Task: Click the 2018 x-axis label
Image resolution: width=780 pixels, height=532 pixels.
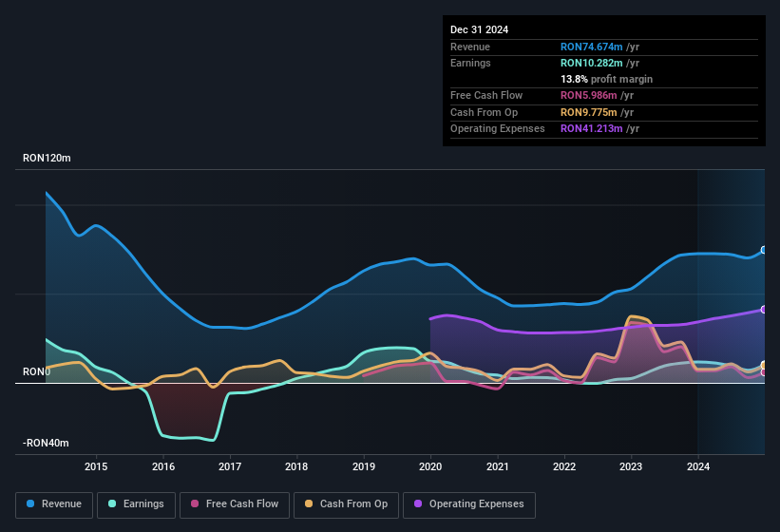Action: click(x=296, y=466)
